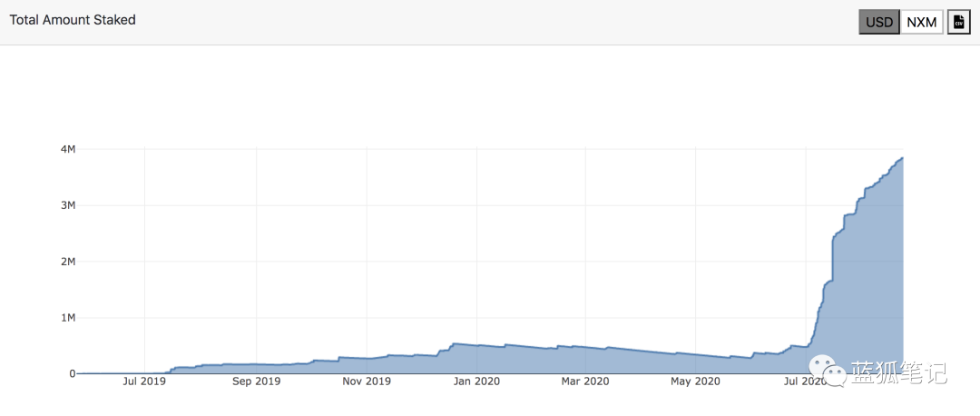Click the May 2020 x-axis label

tap(696, 381)
